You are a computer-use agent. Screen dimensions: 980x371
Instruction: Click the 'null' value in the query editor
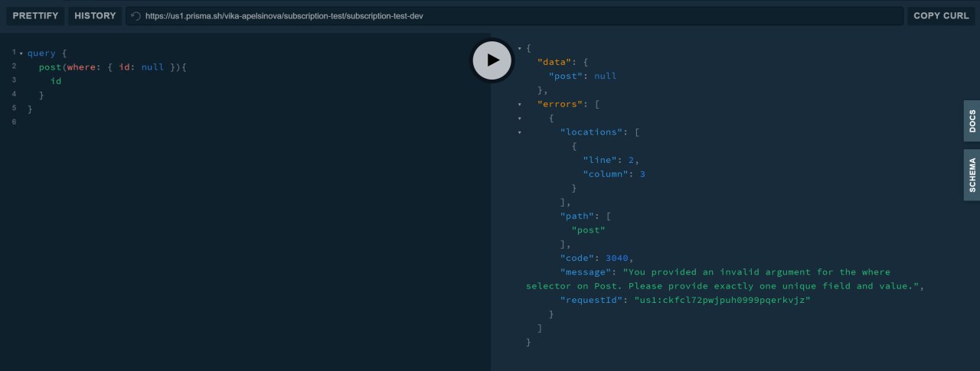coord(152,67)
